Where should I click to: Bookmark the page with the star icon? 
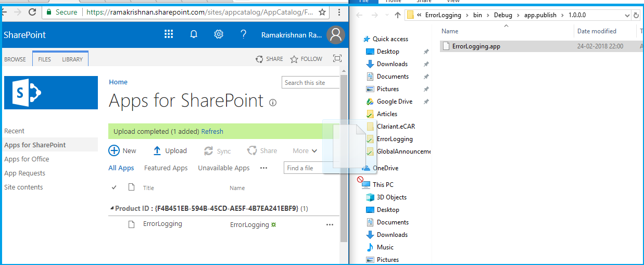point(323,11)
